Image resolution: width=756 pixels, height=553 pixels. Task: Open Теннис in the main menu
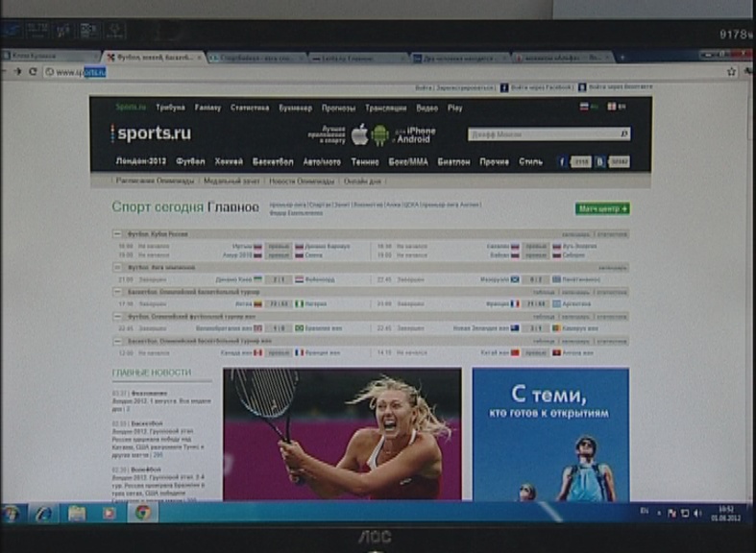365,162
